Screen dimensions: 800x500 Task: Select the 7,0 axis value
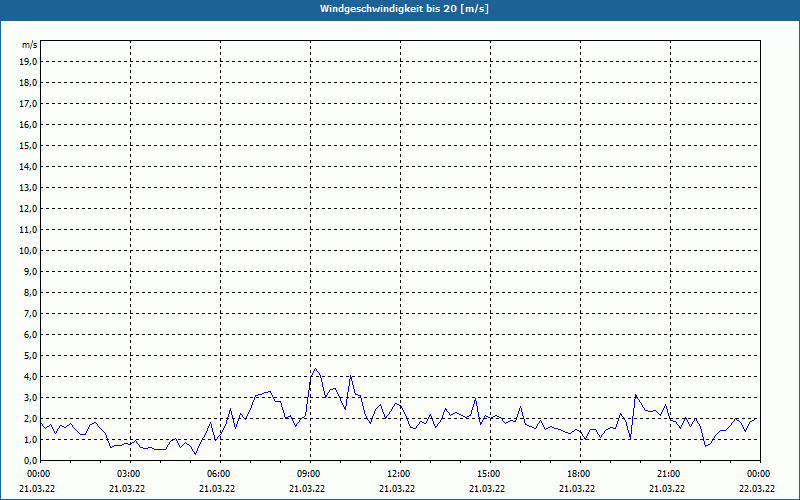(30, 314)
